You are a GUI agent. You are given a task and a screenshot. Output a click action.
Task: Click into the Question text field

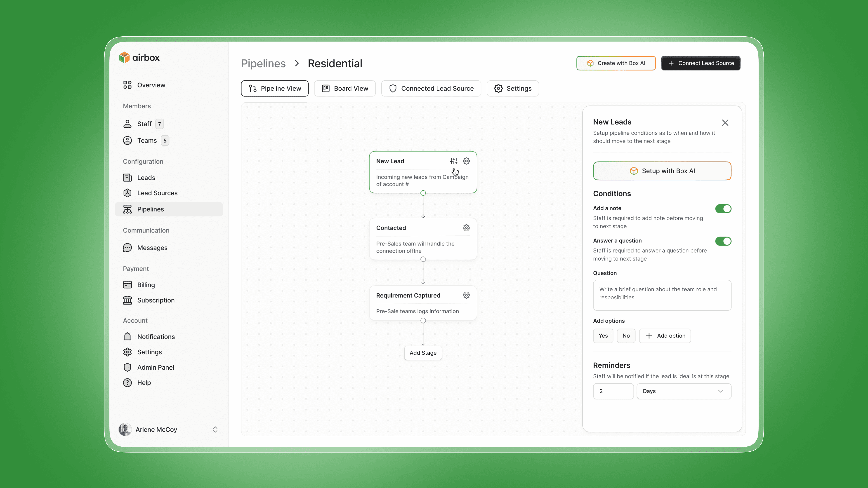click(x=662, y=295)
